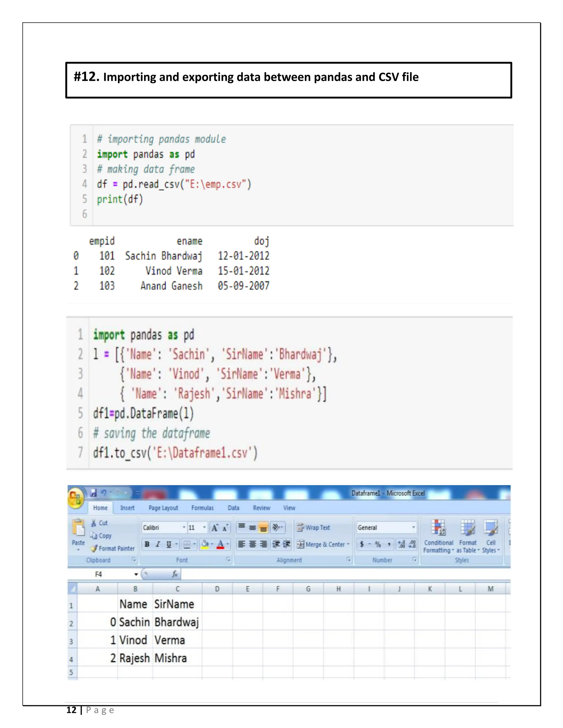The height and width of the screenshot is (728, 563).
Task: Click the Format Painter brush
Action: (x=94, y=548)
